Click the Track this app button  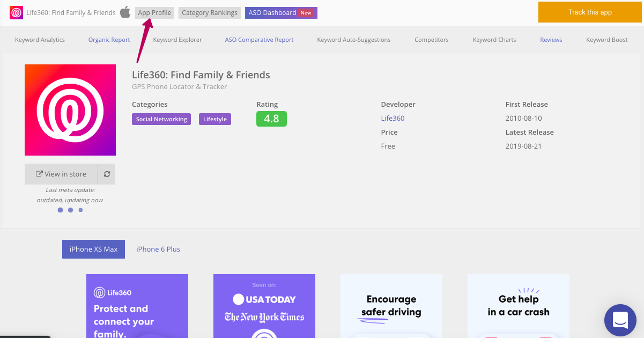click(590, 12)
